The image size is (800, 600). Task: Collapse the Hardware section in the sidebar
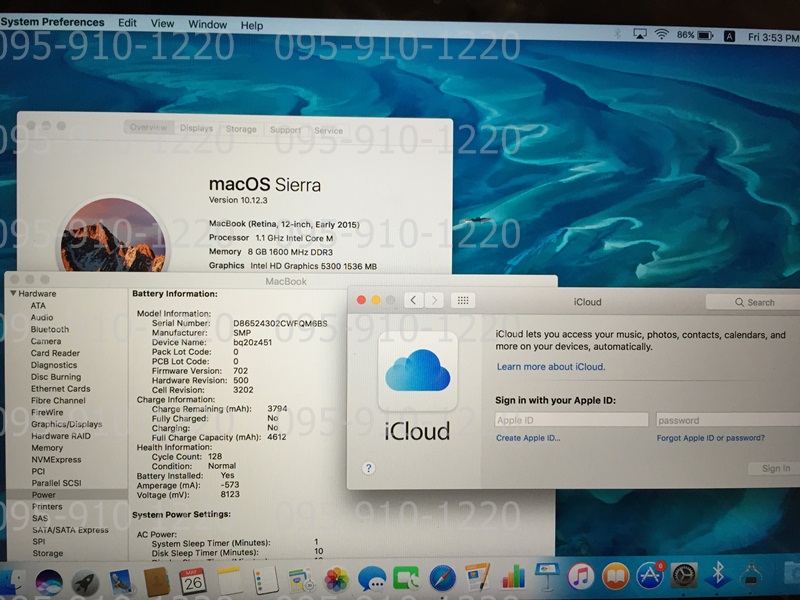pos(13,293)
